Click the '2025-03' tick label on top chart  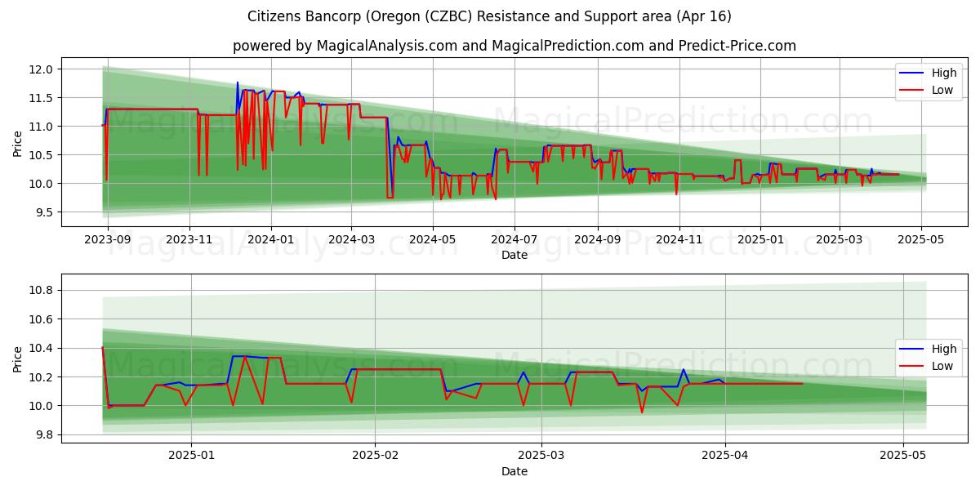(840, 239)
